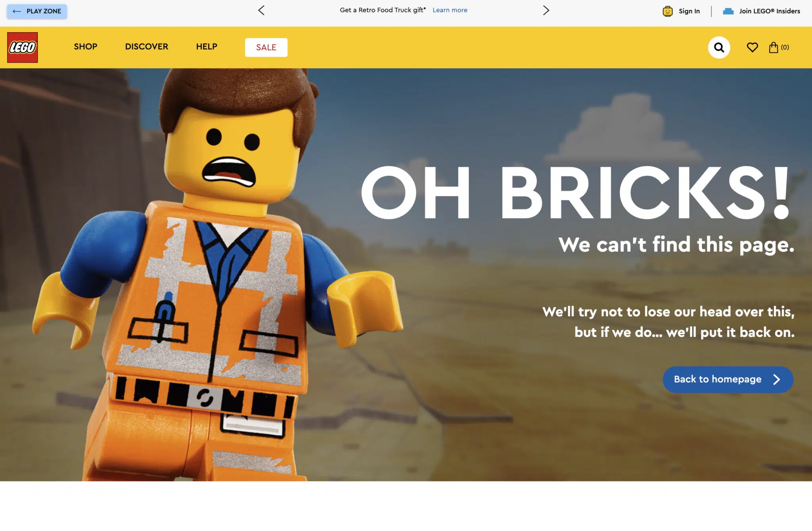Image resolution: width=812 pixels, height=531 pixels.
Task: Open the shopping bag icon
Action: coord(774,48)
